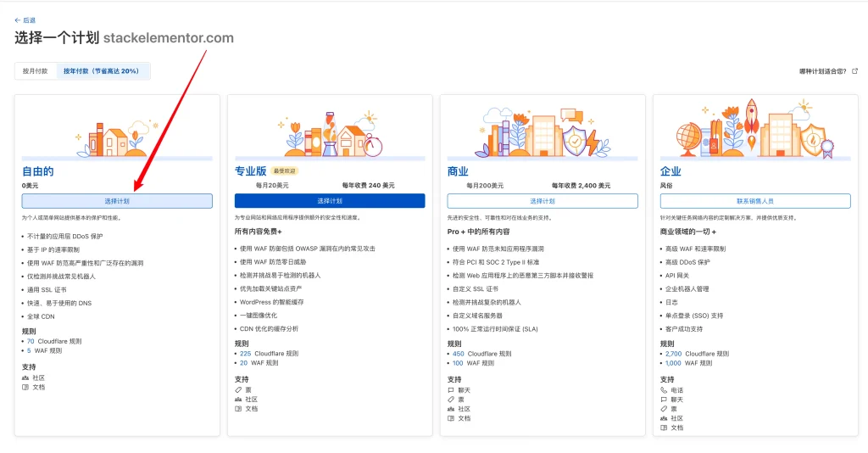Image resolution: width=868 pixels, height=453 pixels.
Task: Click the 票 ticket icon in the 商业 plan
Action: pyautogui.click(x=451, y=400)
